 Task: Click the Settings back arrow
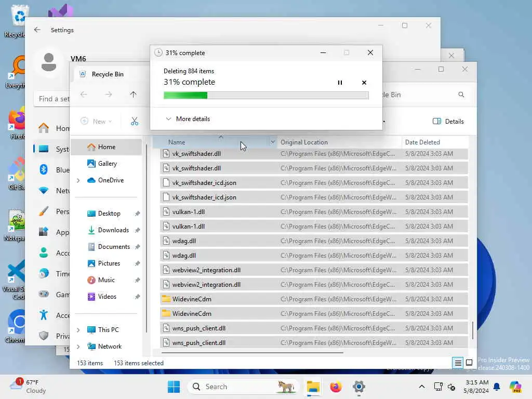(37, 30)
